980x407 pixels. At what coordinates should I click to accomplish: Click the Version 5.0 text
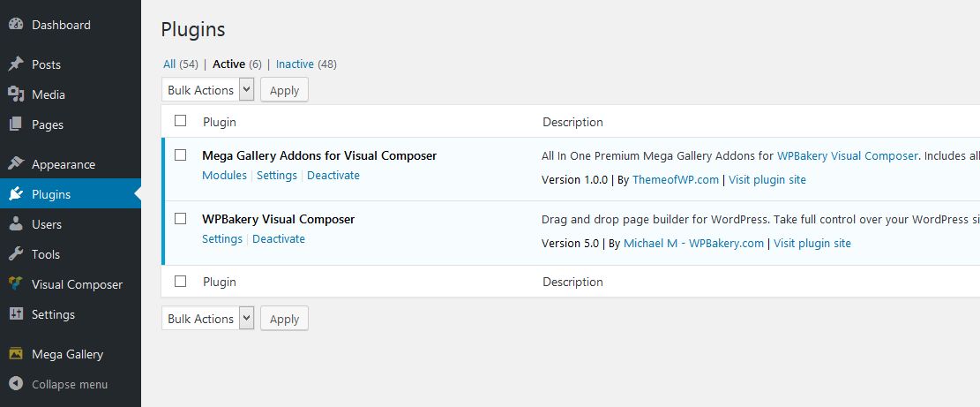(x=570, y=243)
